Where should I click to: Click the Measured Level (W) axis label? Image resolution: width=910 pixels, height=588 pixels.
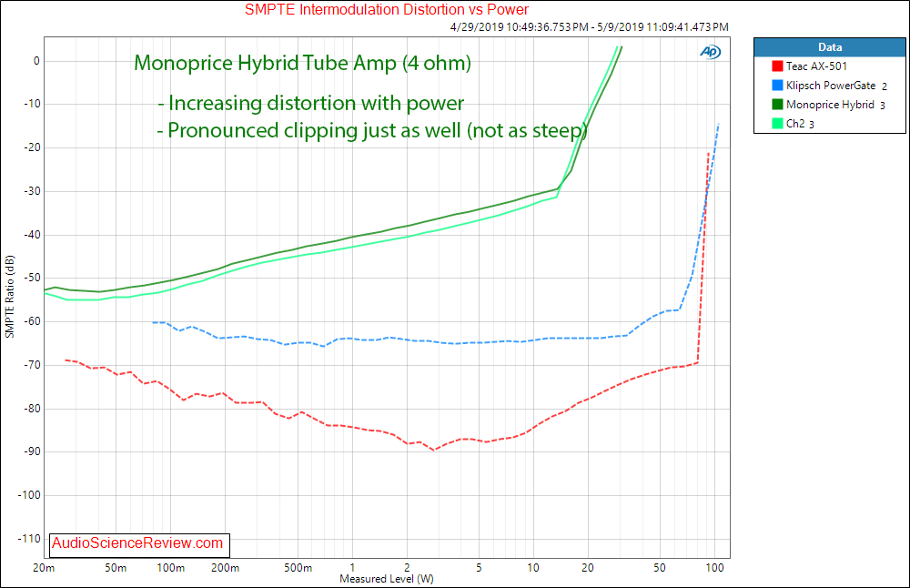[x=387, y=579]
